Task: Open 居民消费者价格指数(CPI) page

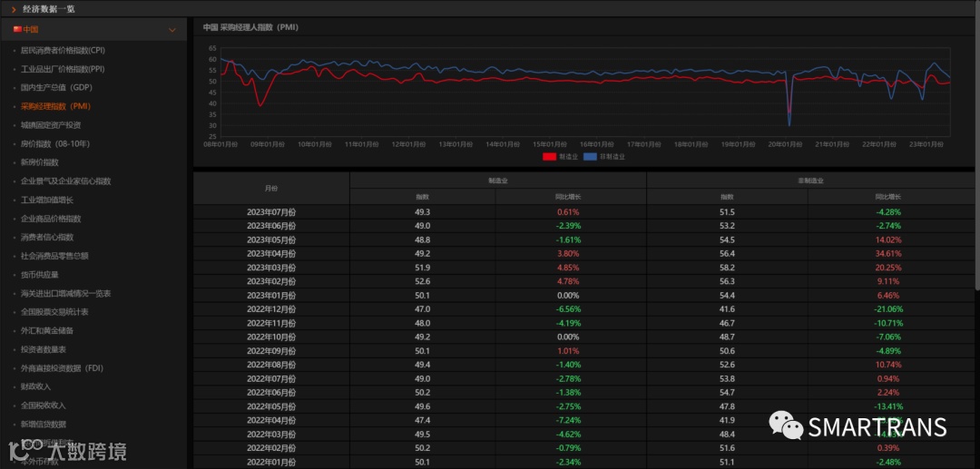Action: click(x=63, y=50)
